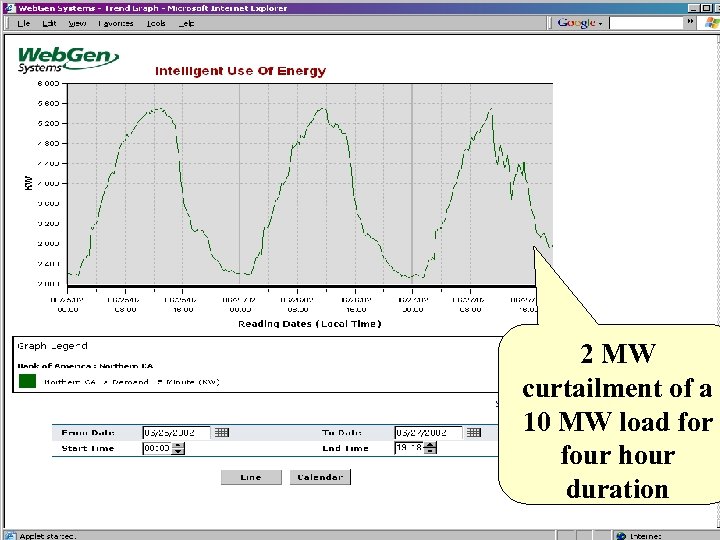This screenshot has height=540, width=720.
Task: Decrease Start Time with the down arrow
Action: point(178,451)
